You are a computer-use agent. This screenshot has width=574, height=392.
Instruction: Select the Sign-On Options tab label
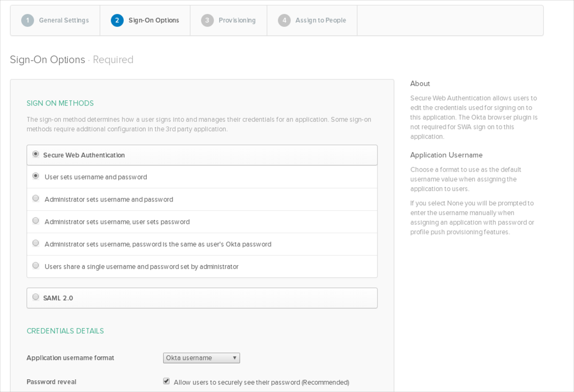pyautogui.click(x=154, y=20)
